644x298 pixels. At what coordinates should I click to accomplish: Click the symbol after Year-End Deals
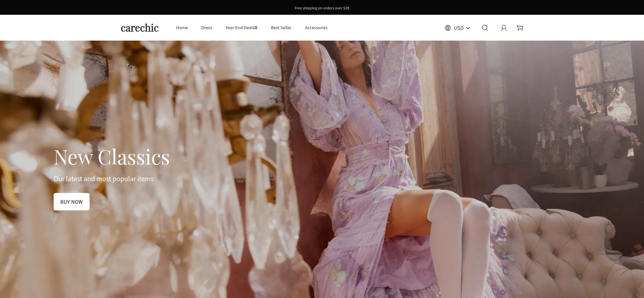(256, 28)
